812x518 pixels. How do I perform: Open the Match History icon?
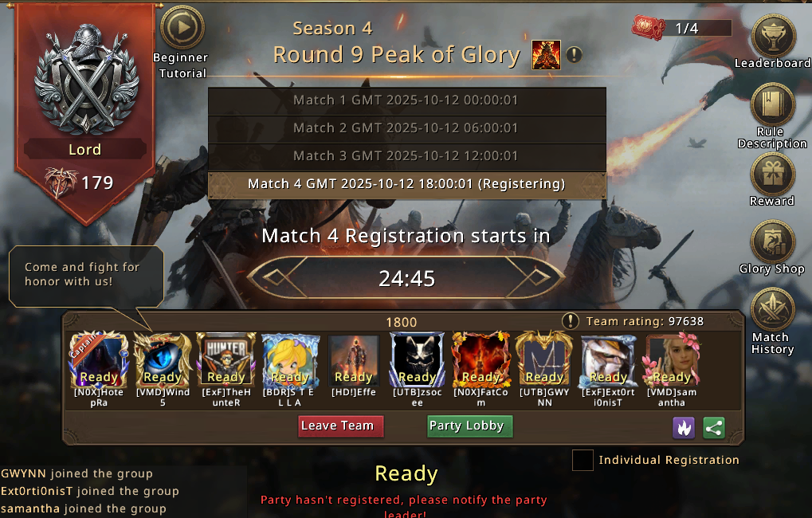[773, 309]
